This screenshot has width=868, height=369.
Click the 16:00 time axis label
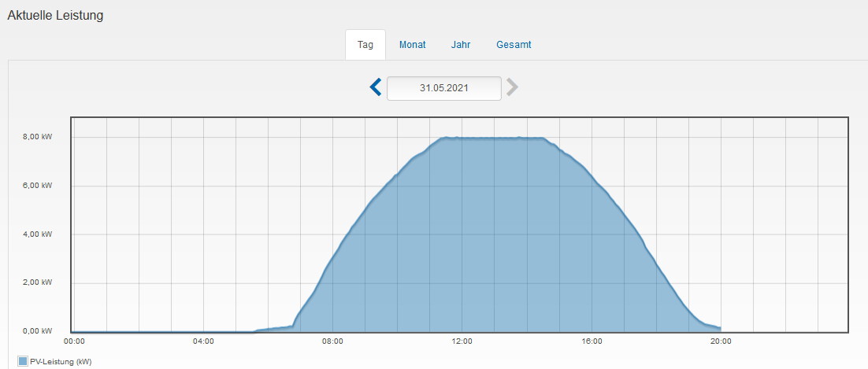tap(592, 341)
